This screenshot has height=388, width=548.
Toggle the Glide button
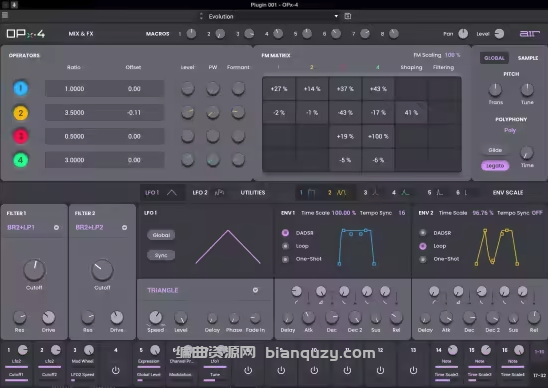[x=495, y=150]
